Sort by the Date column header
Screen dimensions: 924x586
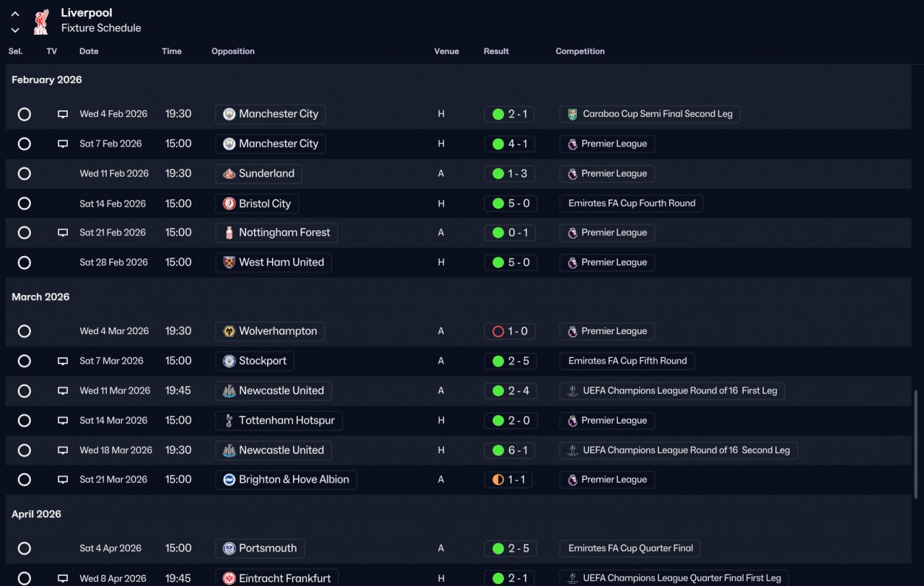tap(89, 51)
